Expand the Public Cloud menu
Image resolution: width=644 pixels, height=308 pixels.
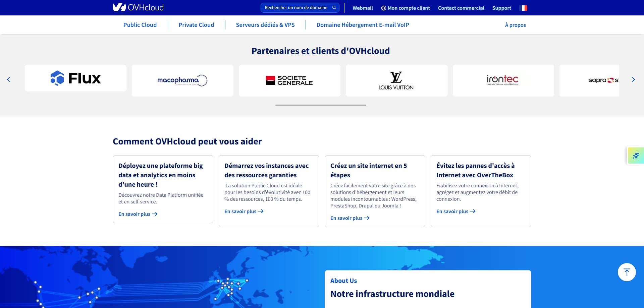click(140, 25)
